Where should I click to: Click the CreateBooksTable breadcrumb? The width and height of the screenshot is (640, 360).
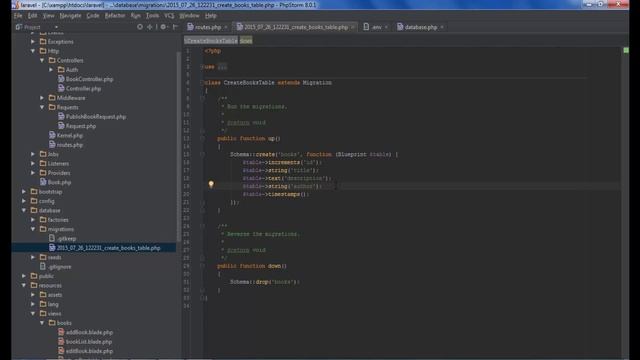[x=211, y=40]
